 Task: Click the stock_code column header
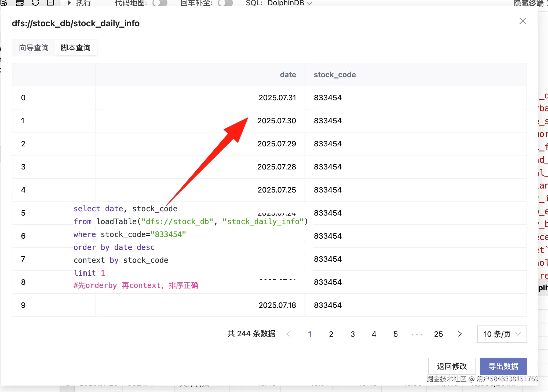click(335, 75)
